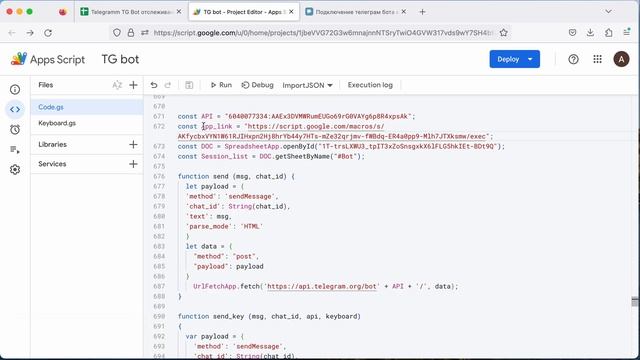The height and width of the screenshot is (360, 640).
Task: Click Session_list variable on line 674
Action: point(224,156)
